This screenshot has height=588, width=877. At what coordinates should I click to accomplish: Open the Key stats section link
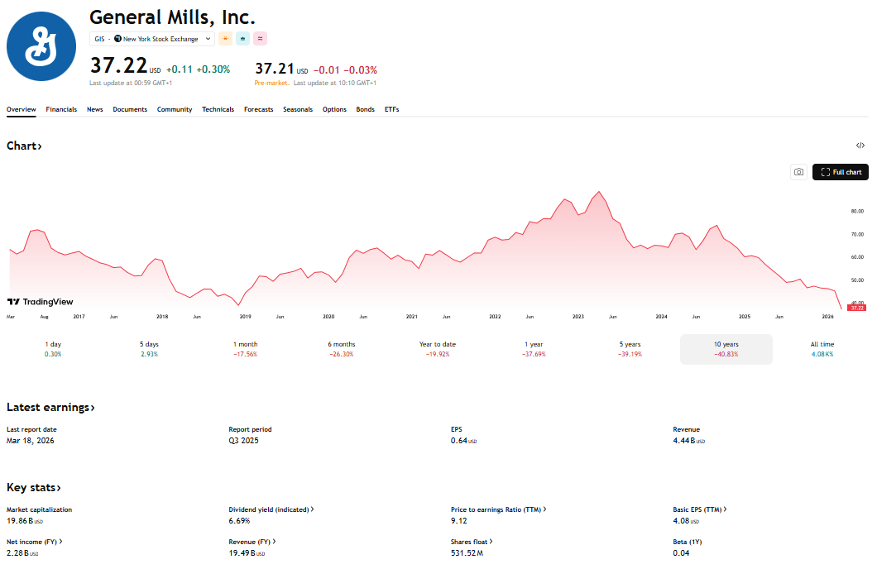[34, 488]
